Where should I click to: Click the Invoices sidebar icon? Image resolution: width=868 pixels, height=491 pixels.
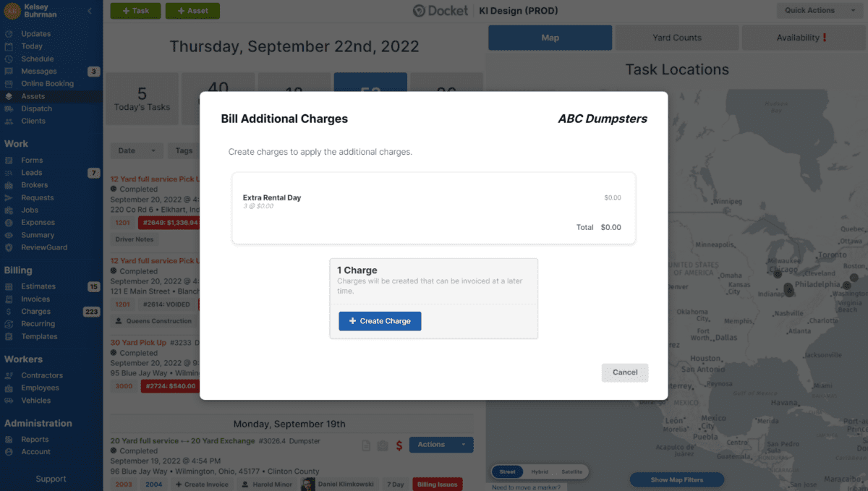[9, 299]
